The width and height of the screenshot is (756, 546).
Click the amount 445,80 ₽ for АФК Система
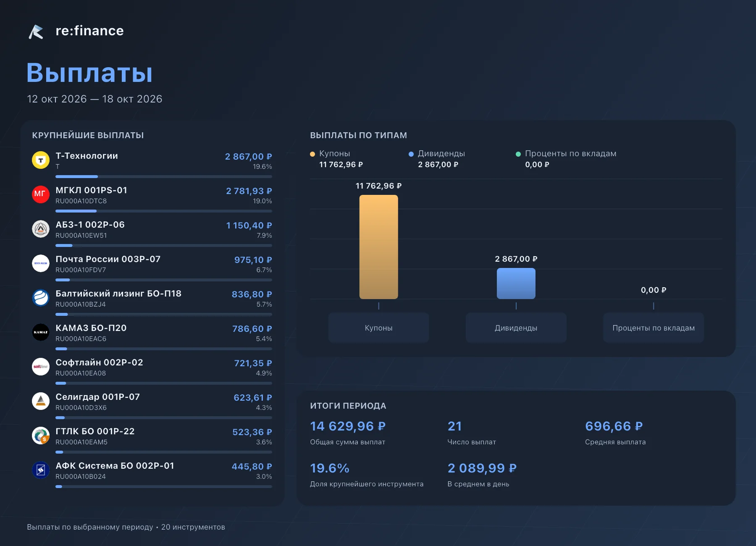(x=252, y=467)
